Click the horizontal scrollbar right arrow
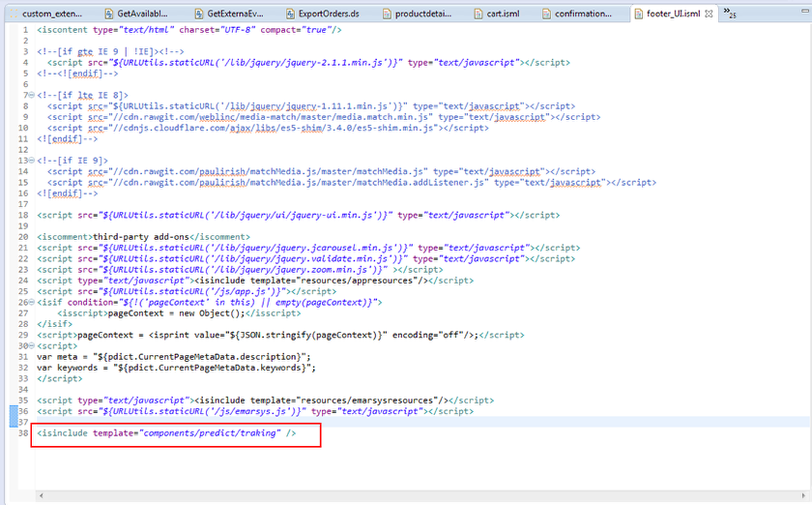This screenshot has width=812, height=505. pyautogui.click(x=803, y=495)
